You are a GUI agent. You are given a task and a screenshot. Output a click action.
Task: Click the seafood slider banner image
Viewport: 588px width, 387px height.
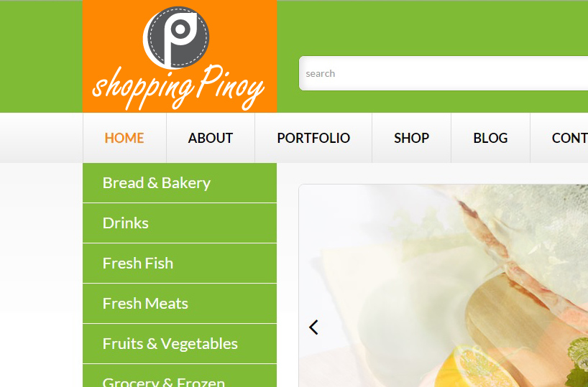(x=444, y=286)
